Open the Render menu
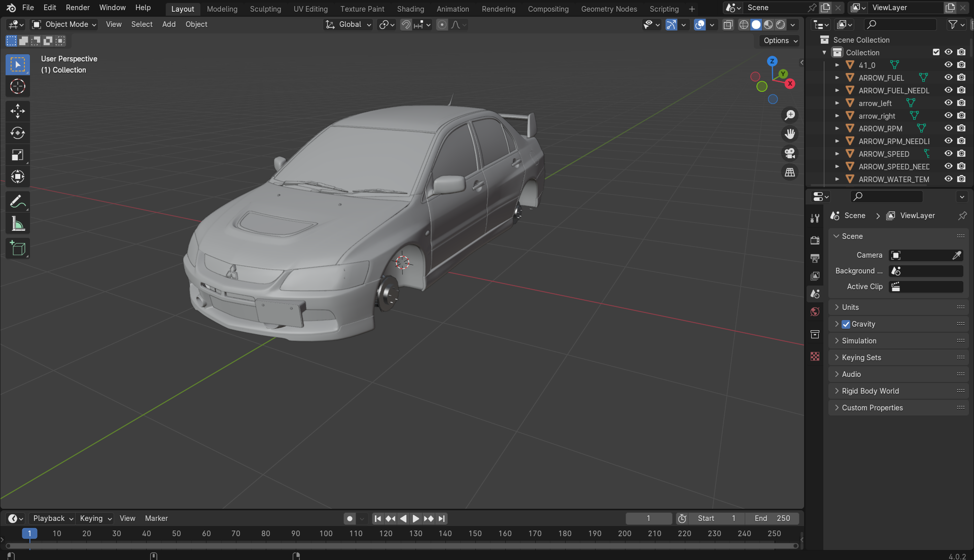Screen dimensions: 974x560 click(x=78, y=8)
